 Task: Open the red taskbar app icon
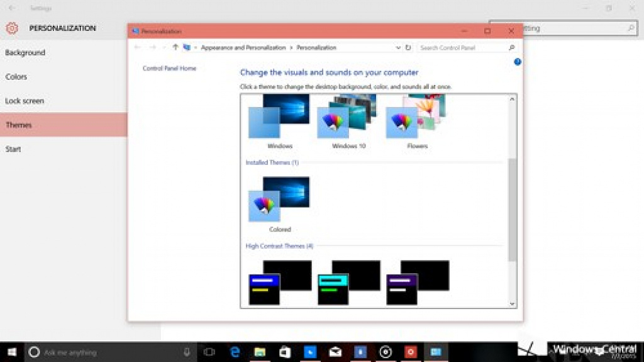(x=410, y=352)
